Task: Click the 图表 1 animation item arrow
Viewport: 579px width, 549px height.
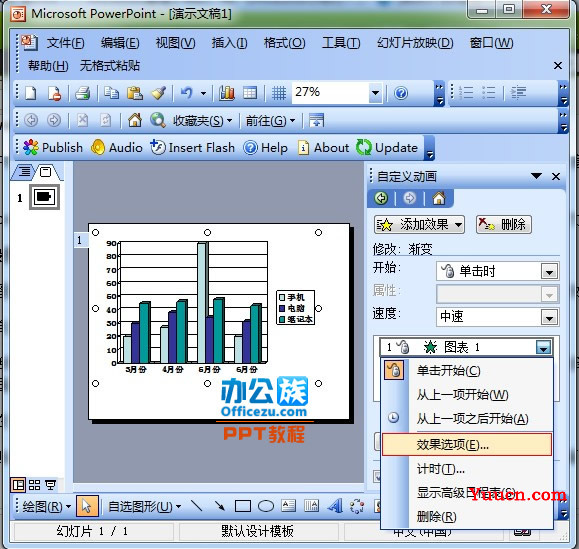Action: pyautogui.click(x=544, y=347)
